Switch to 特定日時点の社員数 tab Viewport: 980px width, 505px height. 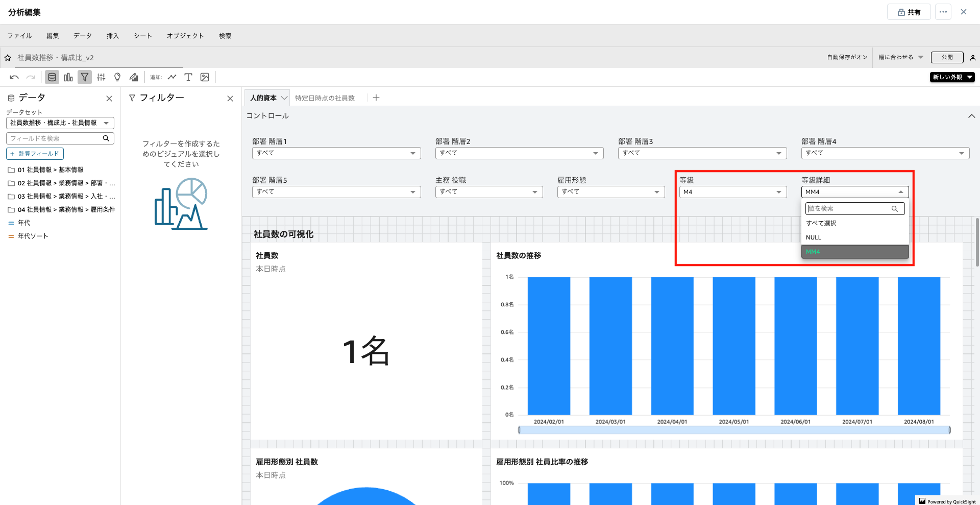click(x=325, y=98)
